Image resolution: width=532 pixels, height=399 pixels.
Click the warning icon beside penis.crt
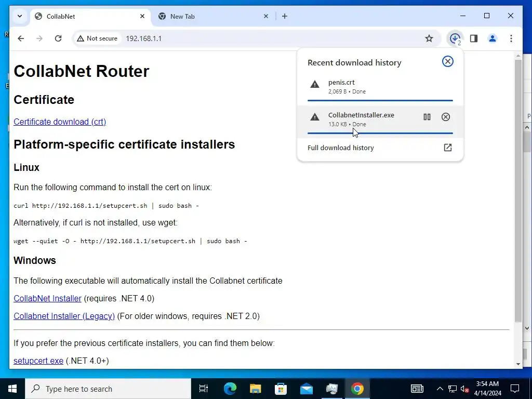click(x=315, y=84)
